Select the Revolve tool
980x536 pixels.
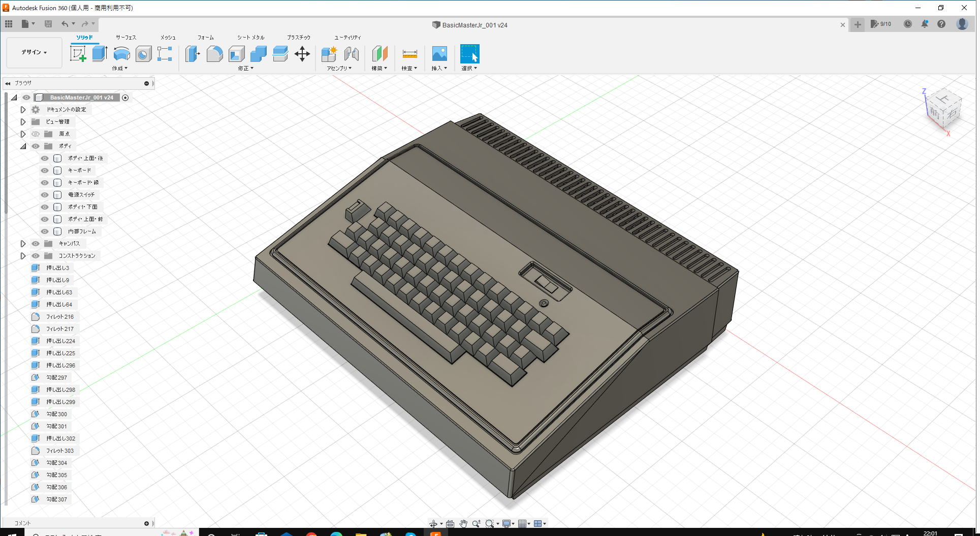coord(121,54)
